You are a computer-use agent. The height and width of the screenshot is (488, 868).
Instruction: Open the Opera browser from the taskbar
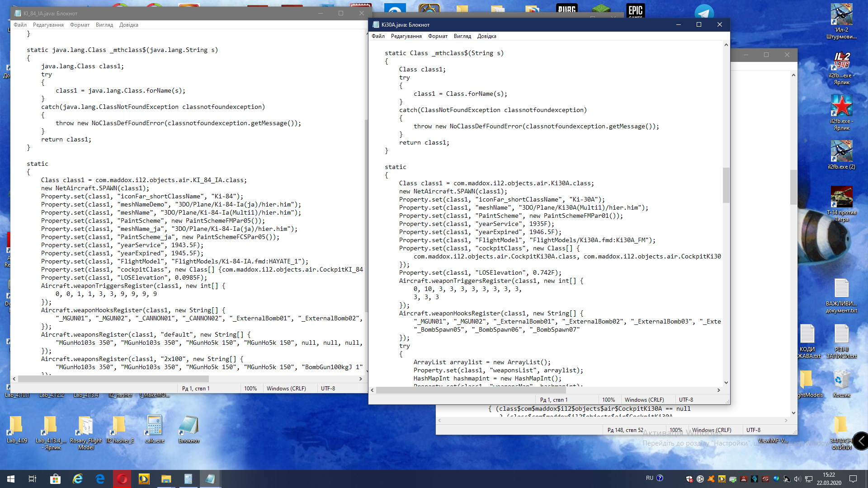(x=122, y=479)
